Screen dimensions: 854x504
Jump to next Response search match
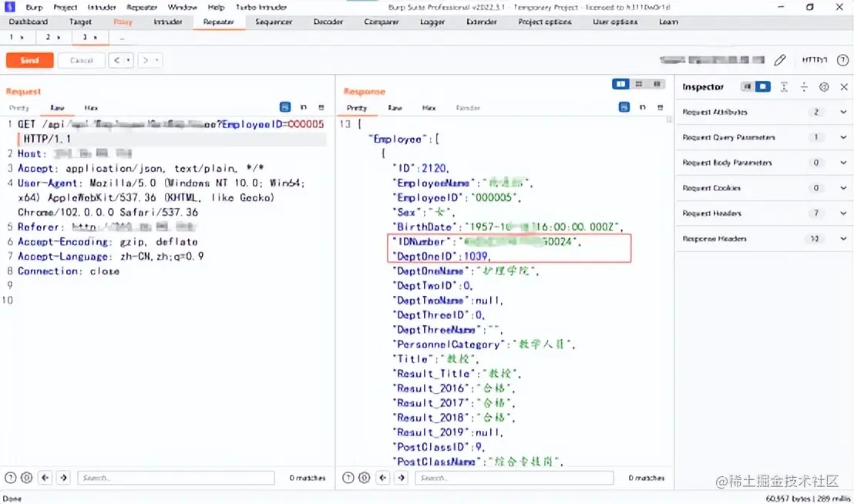402,478
